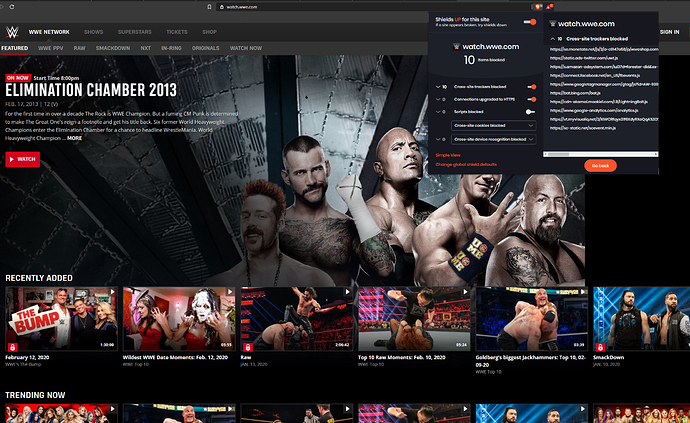
Task: Reload the page with the refresh icon
Action: [x=11, y=7]
